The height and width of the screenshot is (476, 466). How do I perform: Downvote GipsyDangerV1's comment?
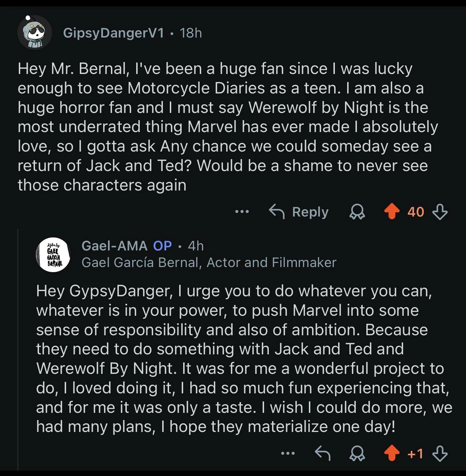440,212
